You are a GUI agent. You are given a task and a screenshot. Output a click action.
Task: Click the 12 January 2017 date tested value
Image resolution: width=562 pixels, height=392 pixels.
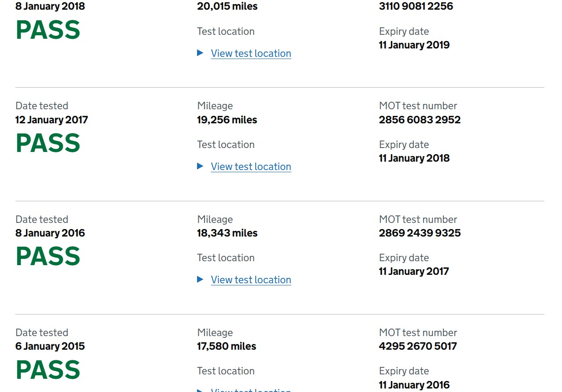[52, 120]
